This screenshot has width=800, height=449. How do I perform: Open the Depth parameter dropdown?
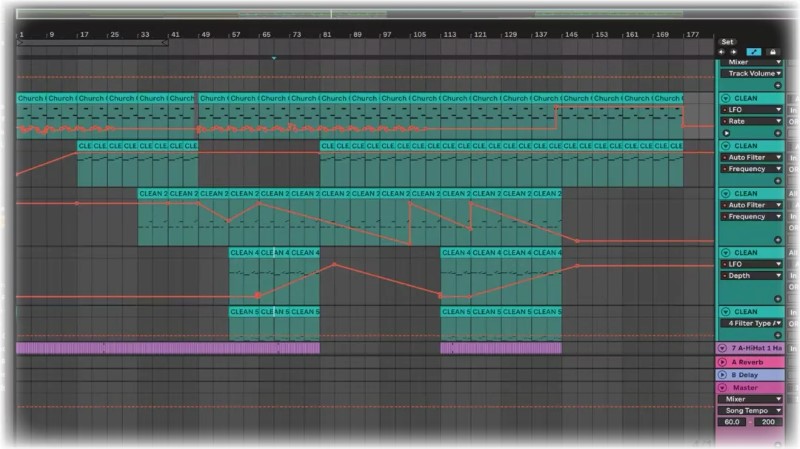pos(751,276)
